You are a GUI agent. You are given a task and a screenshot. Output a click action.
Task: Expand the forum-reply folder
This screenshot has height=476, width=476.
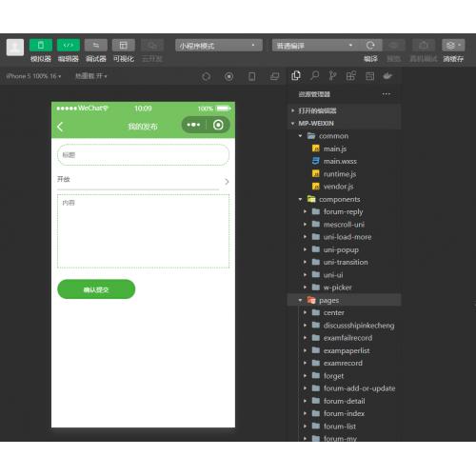343,211
